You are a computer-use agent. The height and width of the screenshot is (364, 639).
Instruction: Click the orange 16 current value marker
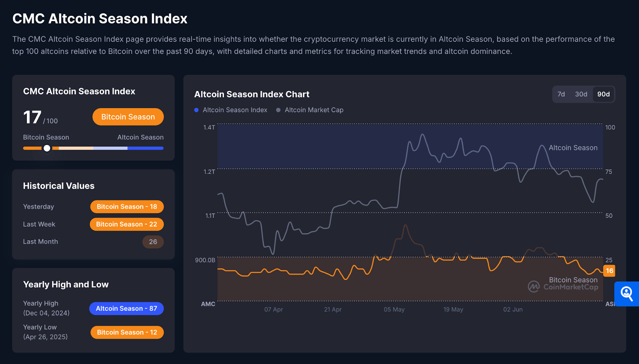(x=609, y=271)
